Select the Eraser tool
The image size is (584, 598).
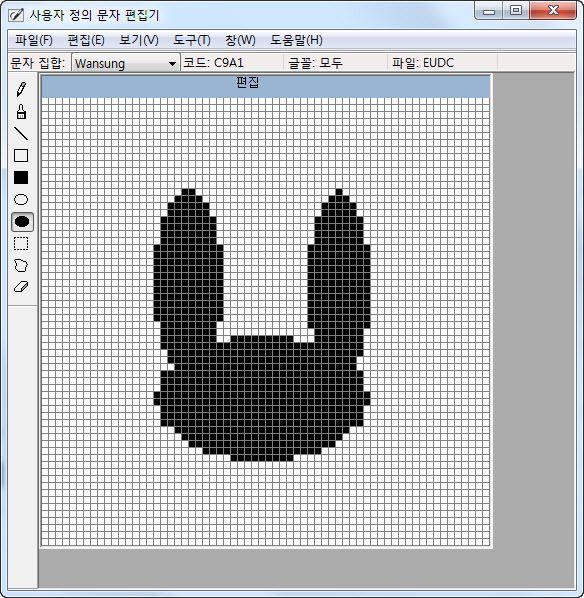pyautogui.click(x=21, y=287)
